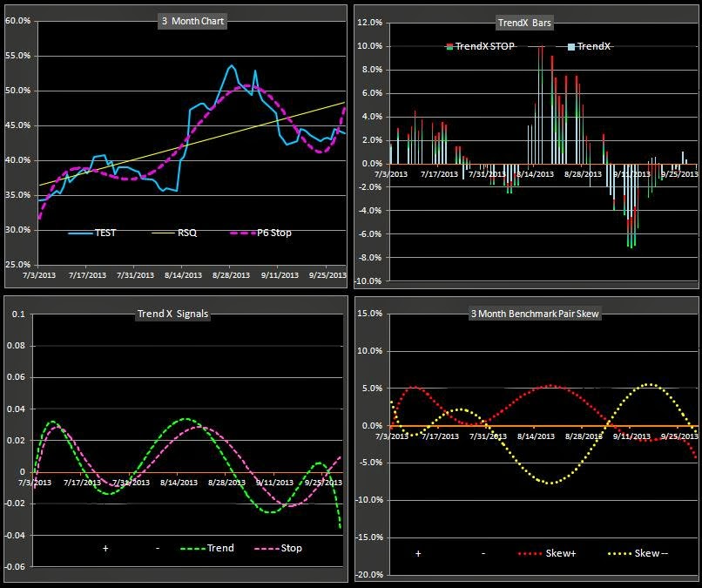Image resolution: width=702 pixels, height=588 pixels.
Task: Click the 7/17/2013 date in 3 Month Chart
Action: [87, 275]
